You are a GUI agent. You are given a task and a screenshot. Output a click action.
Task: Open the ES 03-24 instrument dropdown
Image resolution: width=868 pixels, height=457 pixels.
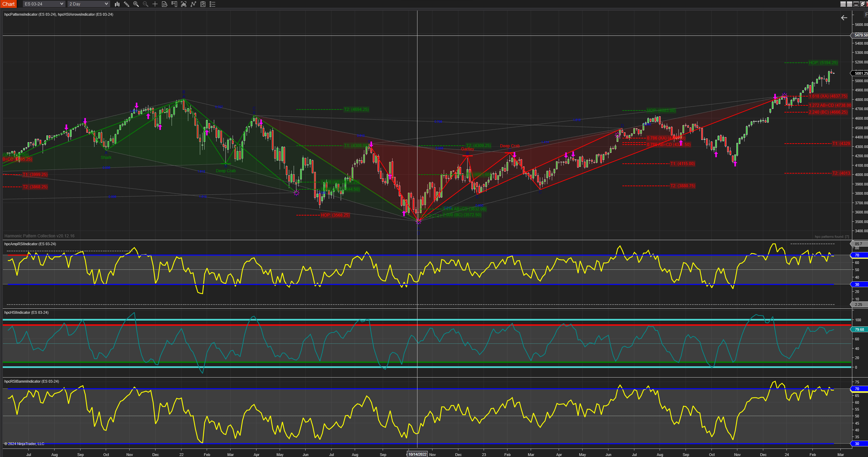[x=44, y=4]
